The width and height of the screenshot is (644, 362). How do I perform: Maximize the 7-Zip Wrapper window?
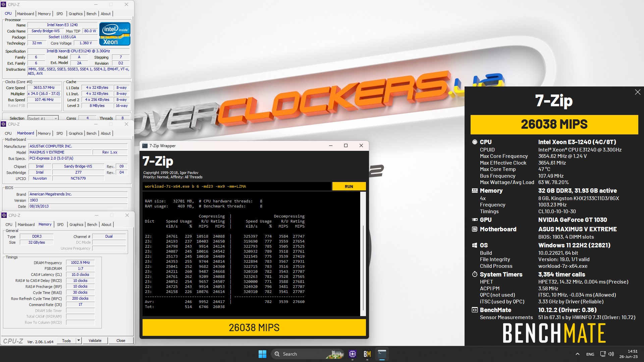(x=346, y=145)
